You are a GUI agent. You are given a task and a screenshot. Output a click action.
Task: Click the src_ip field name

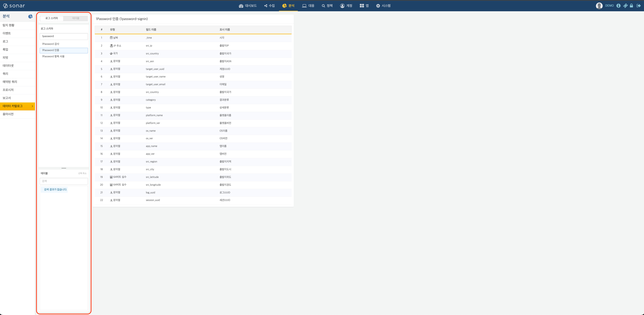pyautogui.click(x=149, y=46)
